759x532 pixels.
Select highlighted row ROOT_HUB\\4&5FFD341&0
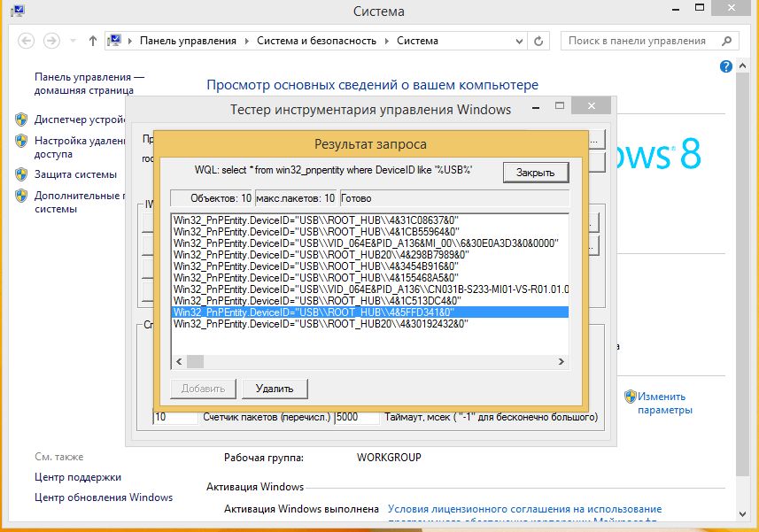pyautogui.click(x=370, y=312)
